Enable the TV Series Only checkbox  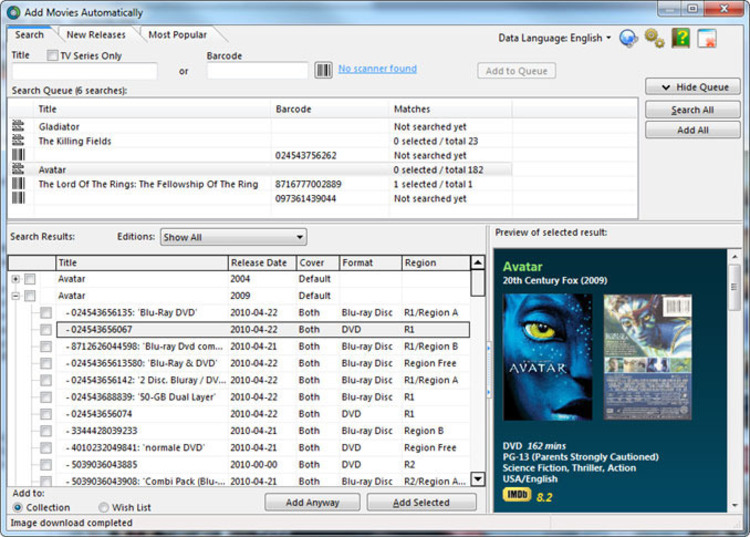52,55
